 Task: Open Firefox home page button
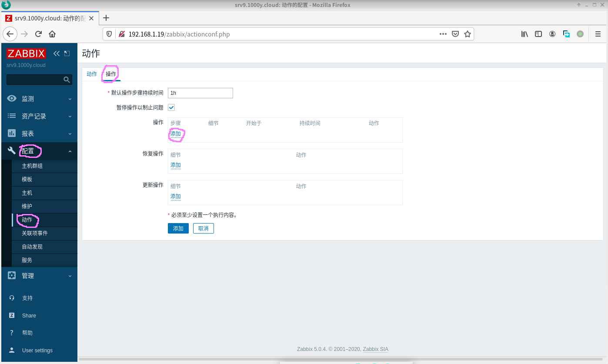[52, 34]
